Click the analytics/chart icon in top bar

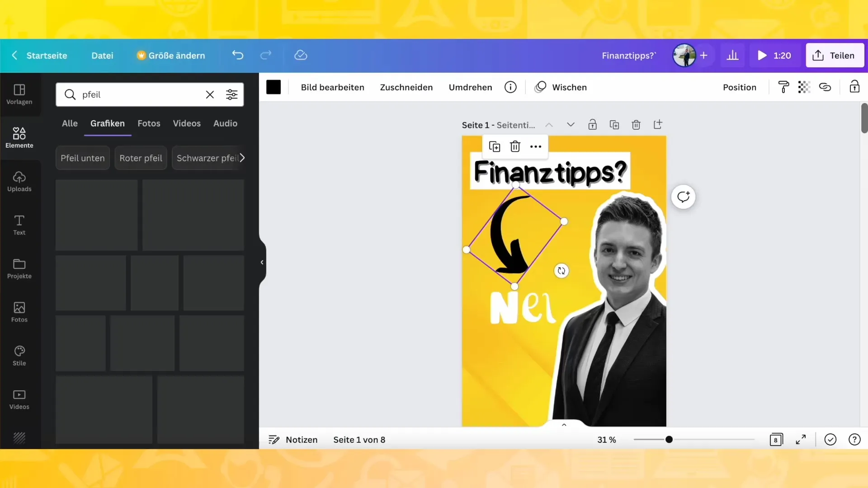coord(733,55)
